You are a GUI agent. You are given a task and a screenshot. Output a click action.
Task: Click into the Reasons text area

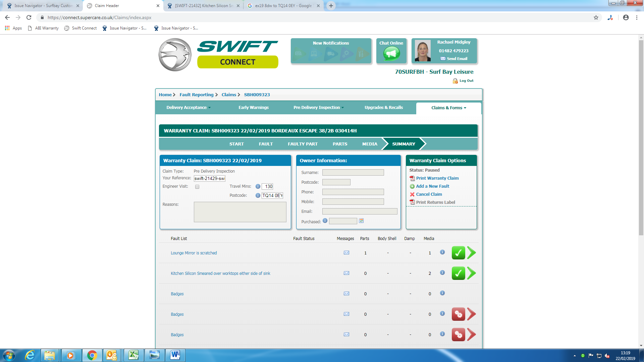tap(240, 212)
